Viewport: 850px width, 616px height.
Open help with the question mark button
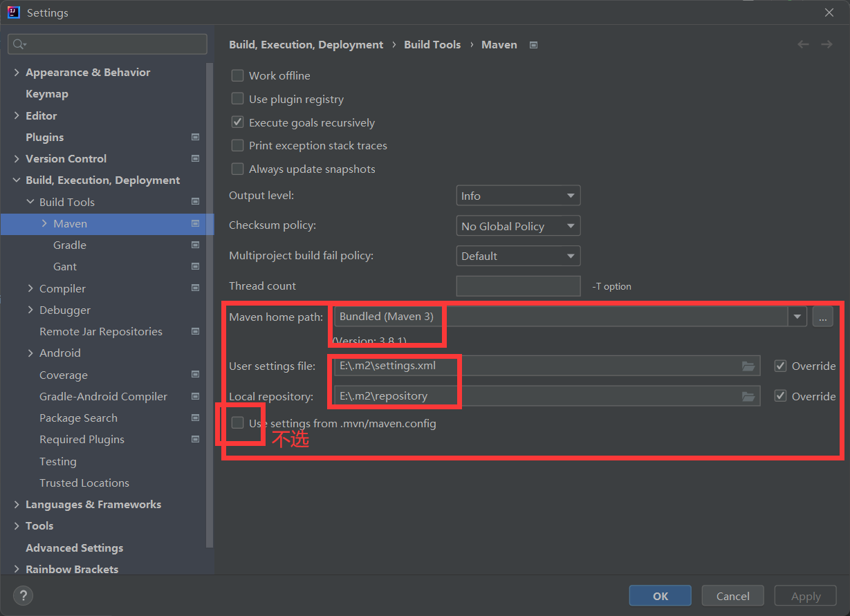[23, 595]
